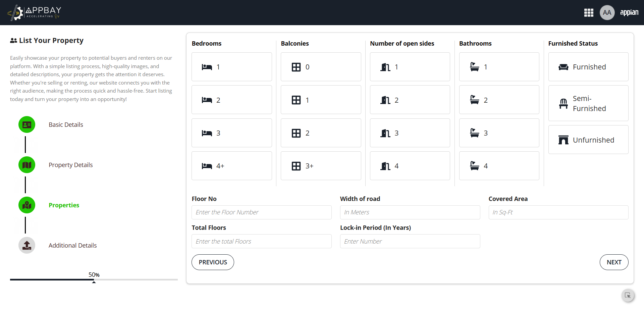Select 3 open sides option

point(410,133)
